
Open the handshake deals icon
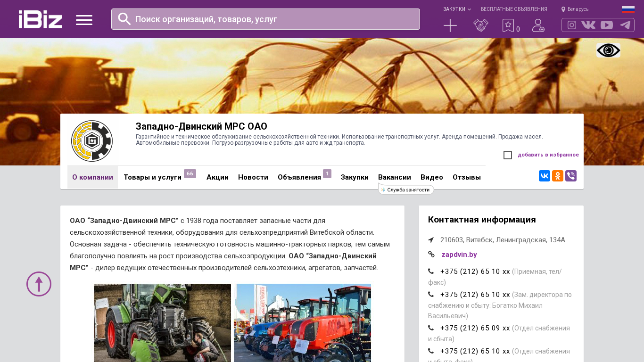tap(481, 25)
